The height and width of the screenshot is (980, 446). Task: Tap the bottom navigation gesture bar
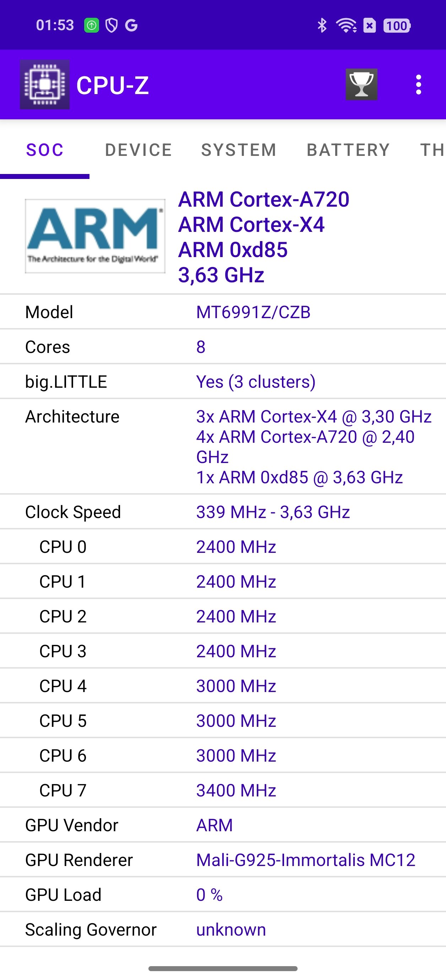[223, 968]
